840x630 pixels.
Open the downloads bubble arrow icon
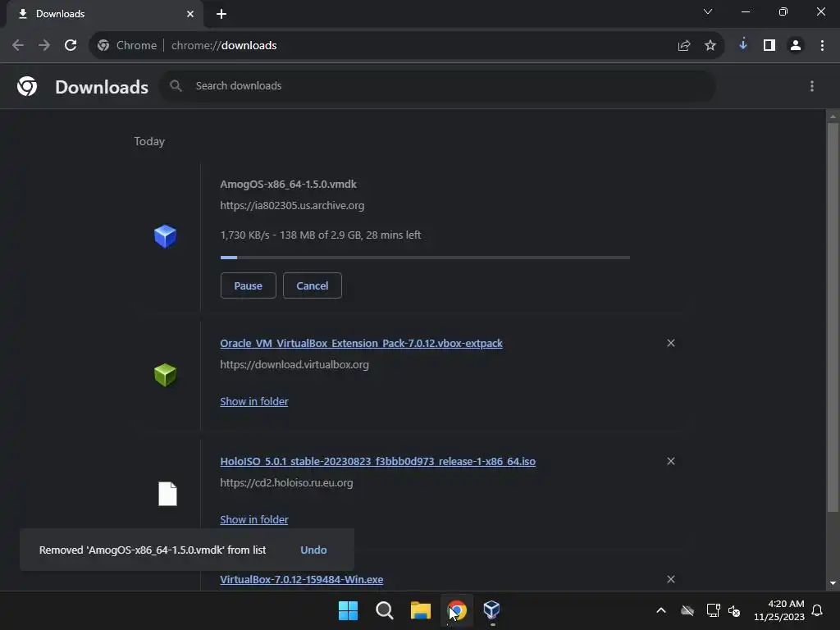742,45
